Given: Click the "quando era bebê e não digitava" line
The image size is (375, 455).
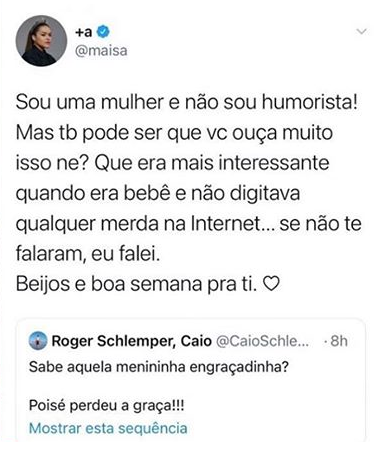Looking at the screenshot, I should coord(158,193).
